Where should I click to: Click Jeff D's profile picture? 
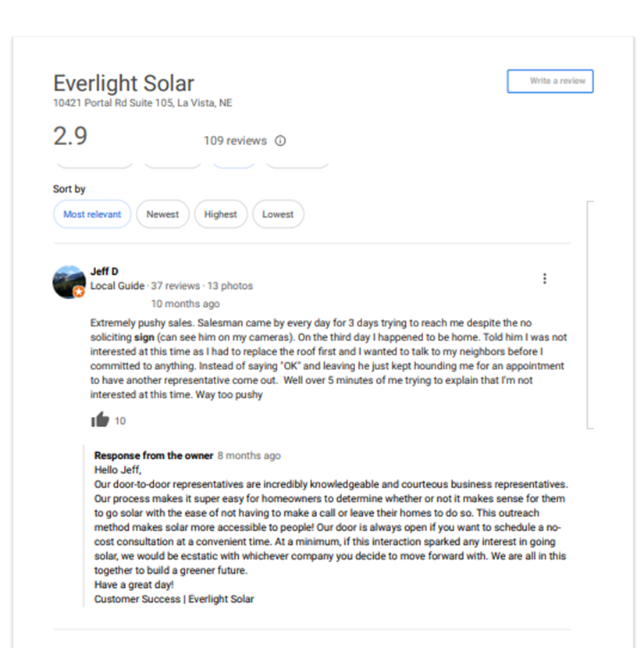pos(69,279)
